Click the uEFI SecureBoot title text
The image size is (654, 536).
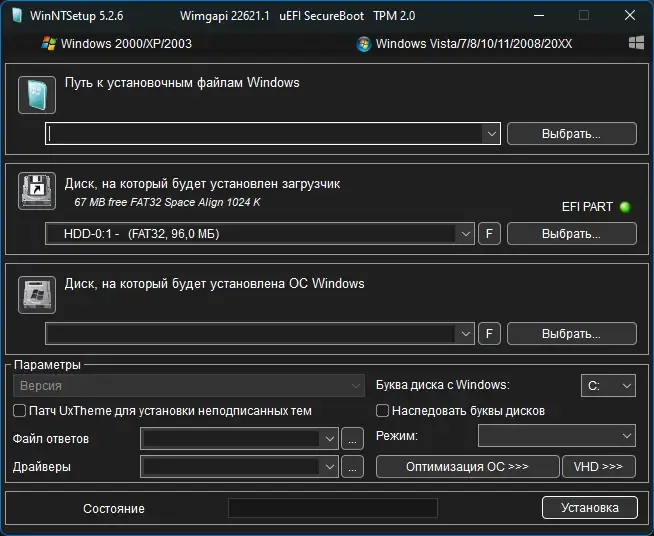coord(322,16)
